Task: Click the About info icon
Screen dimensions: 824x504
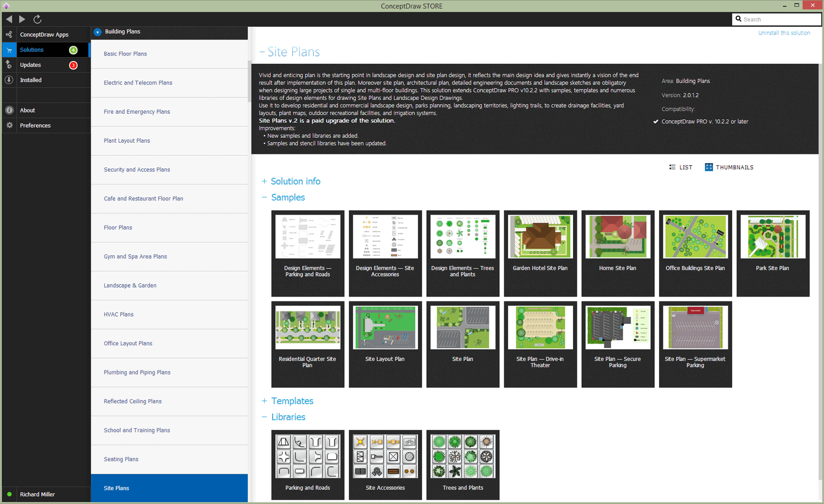Action: (9, 110)
